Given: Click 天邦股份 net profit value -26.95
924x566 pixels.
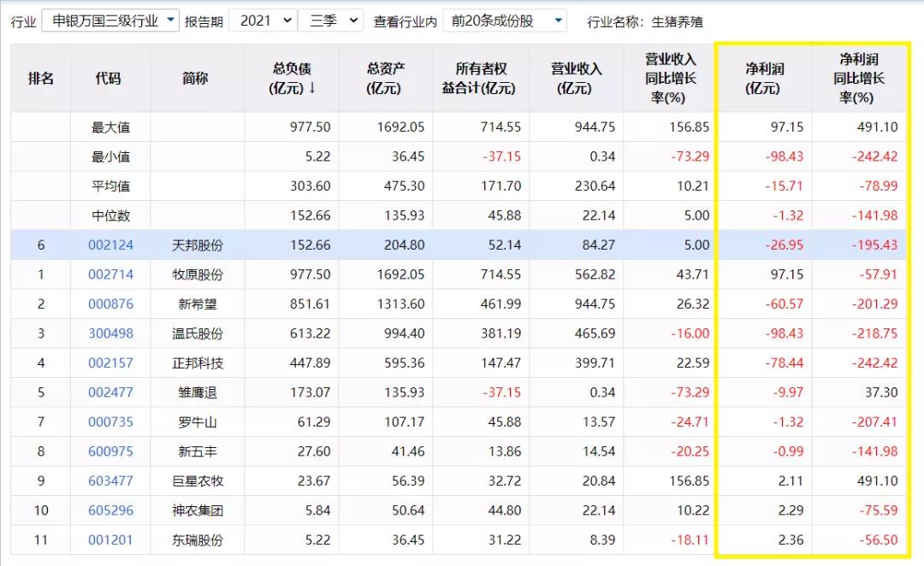Looking at the screenshot, I should click(784, 245).
